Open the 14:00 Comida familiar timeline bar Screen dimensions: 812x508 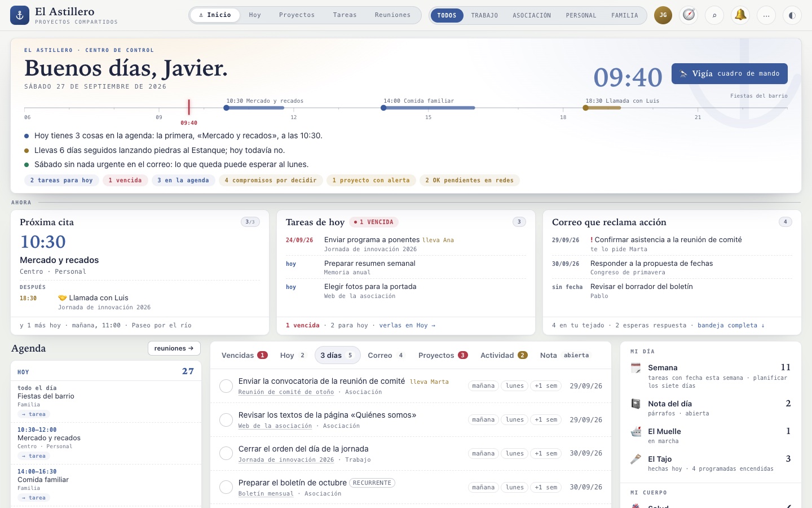(429, 108)
